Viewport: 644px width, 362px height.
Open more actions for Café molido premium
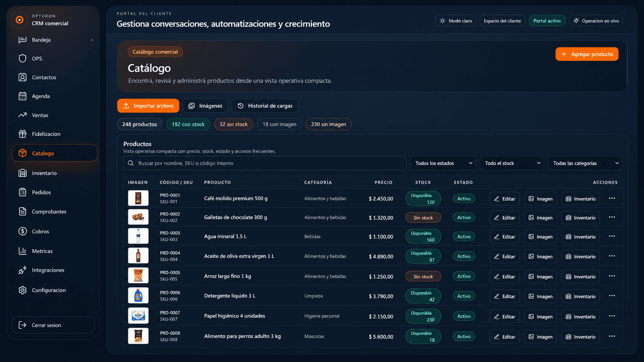point(612,199)
